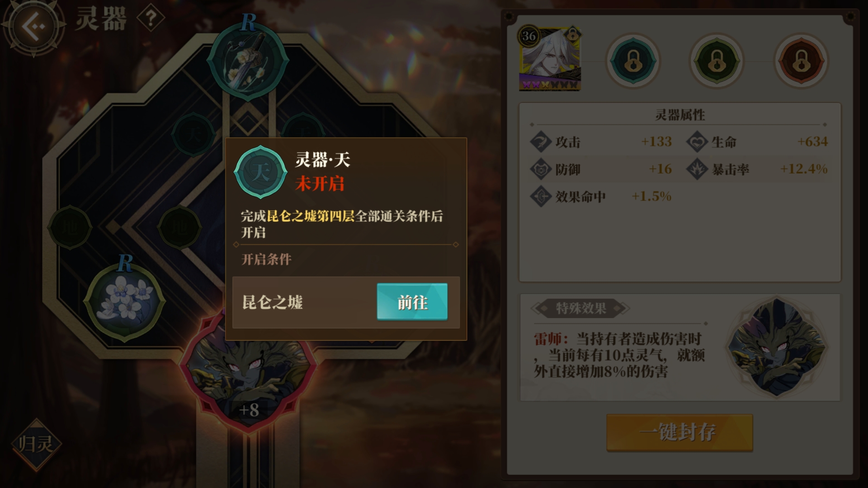
Task: Select the right dimmed 地 slot
Action: 179,227
